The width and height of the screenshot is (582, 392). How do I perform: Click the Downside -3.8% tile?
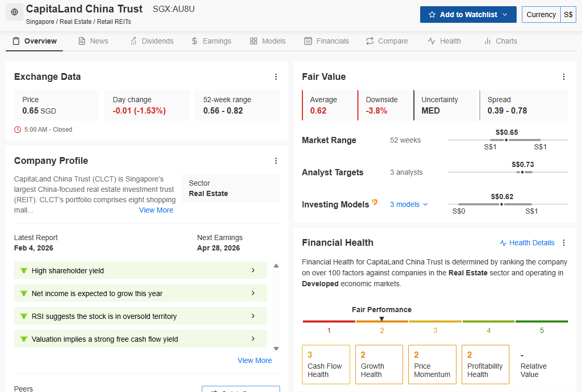[384, 105]
